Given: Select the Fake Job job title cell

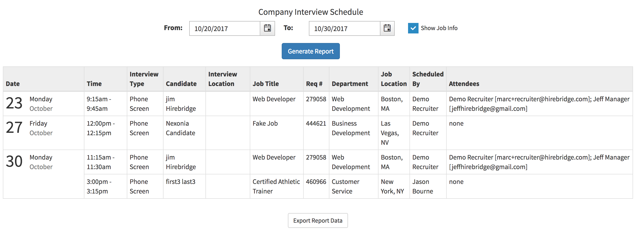Looking at the screenshot, I should point(265,123).
